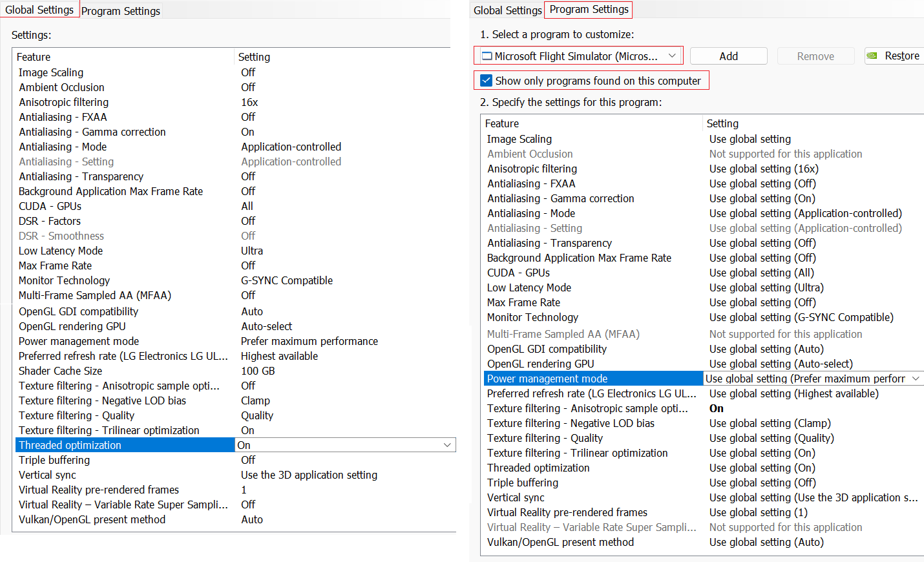The width and height of the screenshot is (924, 562).
Task: Click the bold 'On' anisotropic sample optimization value
Action: click(x=716, y=408)
